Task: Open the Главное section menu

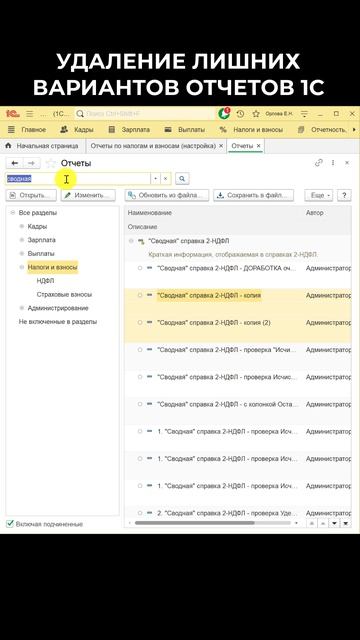Action: tap(27, 130)
